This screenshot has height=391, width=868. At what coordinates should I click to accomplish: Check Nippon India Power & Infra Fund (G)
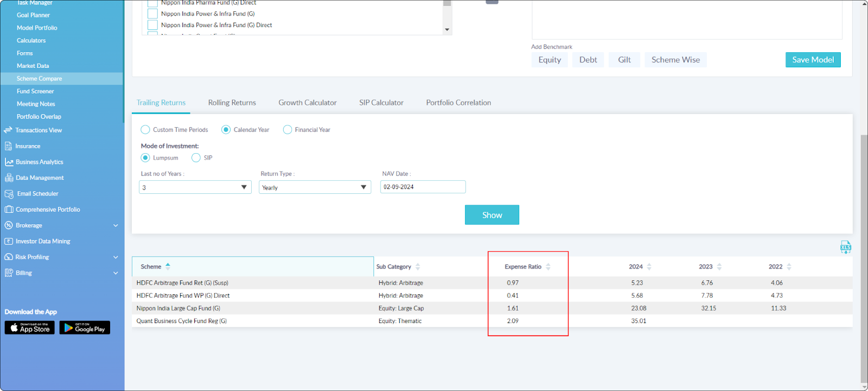pos(152,14)
